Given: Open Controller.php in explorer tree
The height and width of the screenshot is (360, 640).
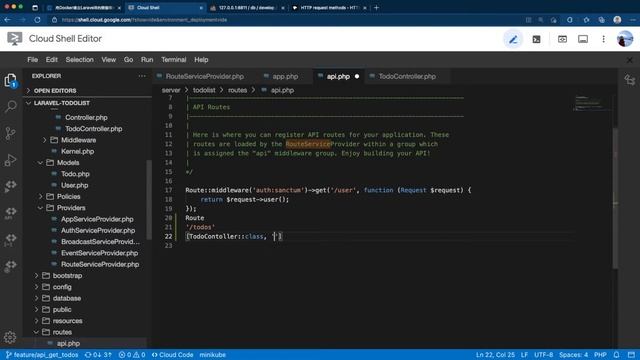Looking at the screenshot, I should tap(86, 118).
